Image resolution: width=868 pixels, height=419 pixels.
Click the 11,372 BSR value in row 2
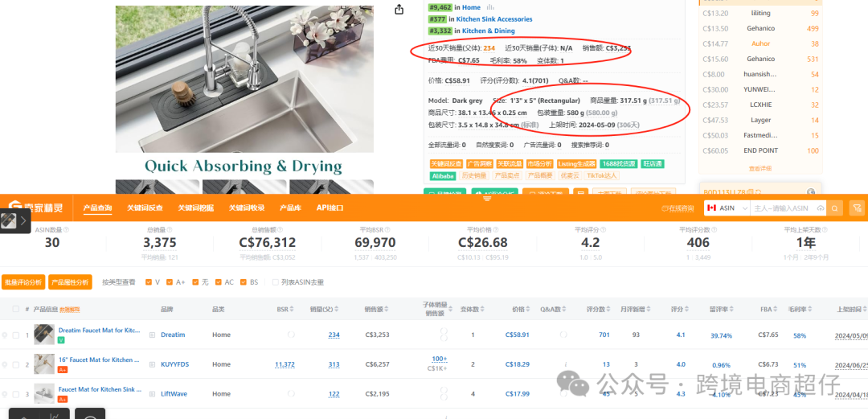(x=285, y=364)
